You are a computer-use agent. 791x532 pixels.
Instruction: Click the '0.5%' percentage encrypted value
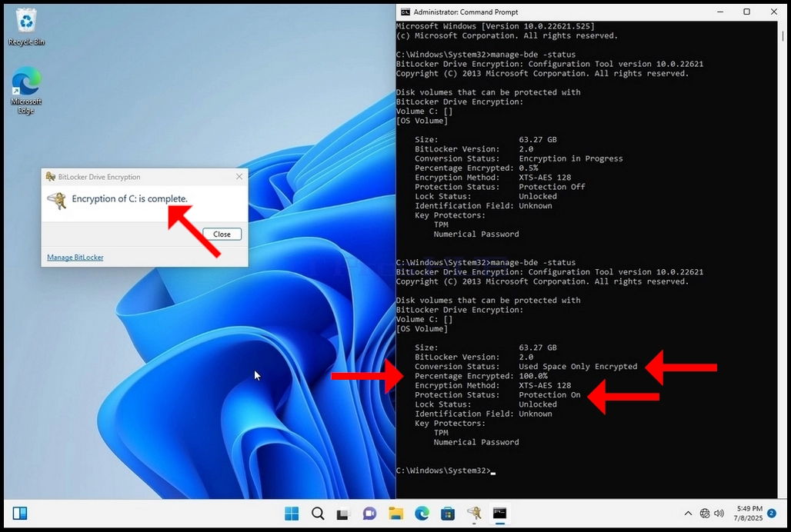click(x=529, y=168)
